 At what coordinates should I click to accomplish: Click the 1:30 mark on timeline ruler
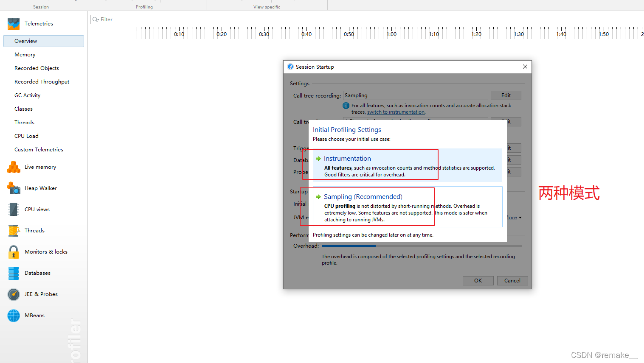pos(519,34)
